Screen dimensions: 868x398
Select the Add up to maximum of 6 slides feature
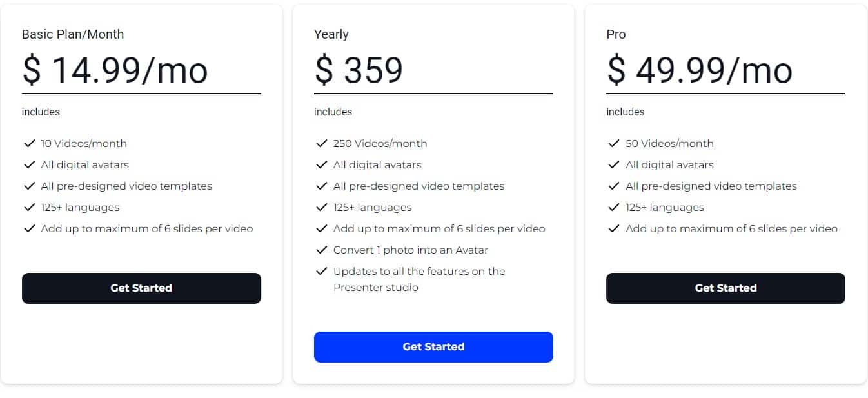pos(146,228)
